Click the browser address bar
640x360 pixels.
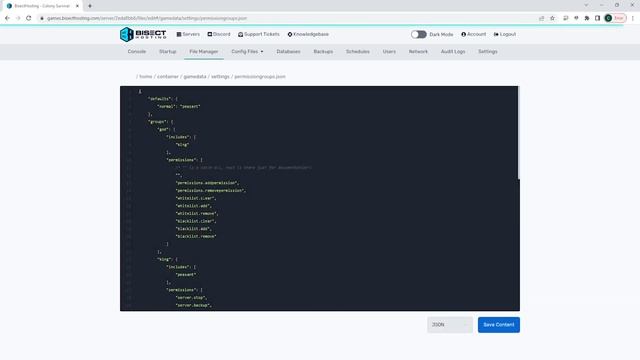coord(286,18)
